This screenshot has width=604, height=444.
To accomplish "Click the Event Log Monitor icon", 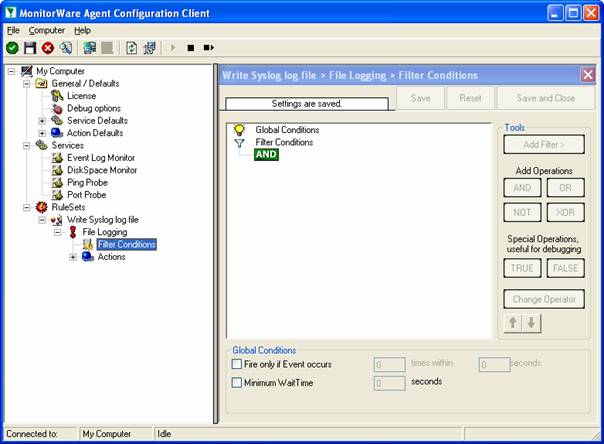I will coord(57,157).
